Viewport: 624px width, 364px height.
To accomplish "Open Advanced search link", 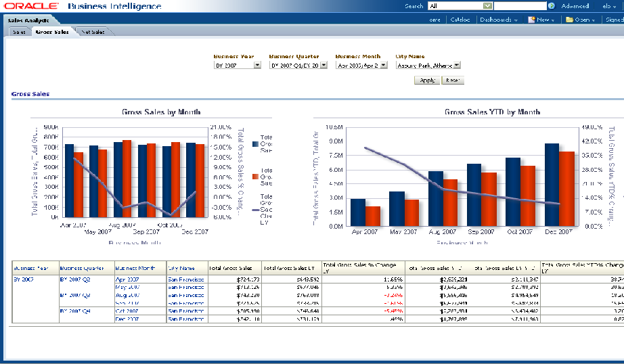I will click(575, 6).
